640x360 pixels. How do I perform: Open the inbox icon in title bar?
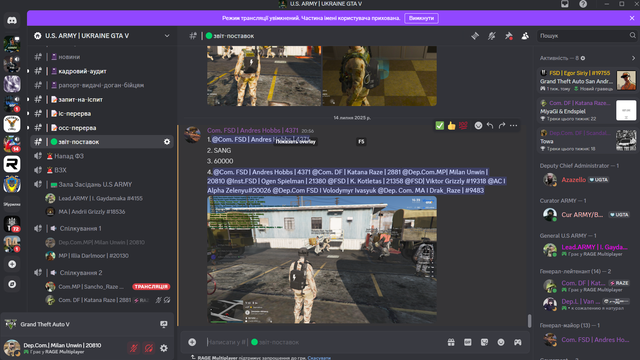tap(565, 4)
